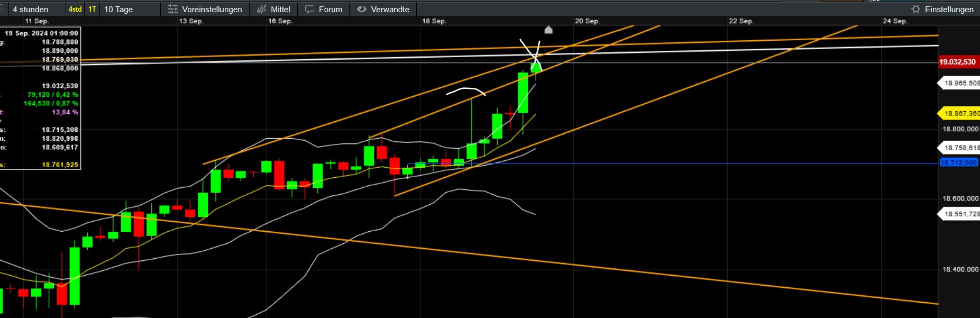This screenshot has height=318, width=980.
Task: Open Voreinstellungen presets menu
Action: 205,9
